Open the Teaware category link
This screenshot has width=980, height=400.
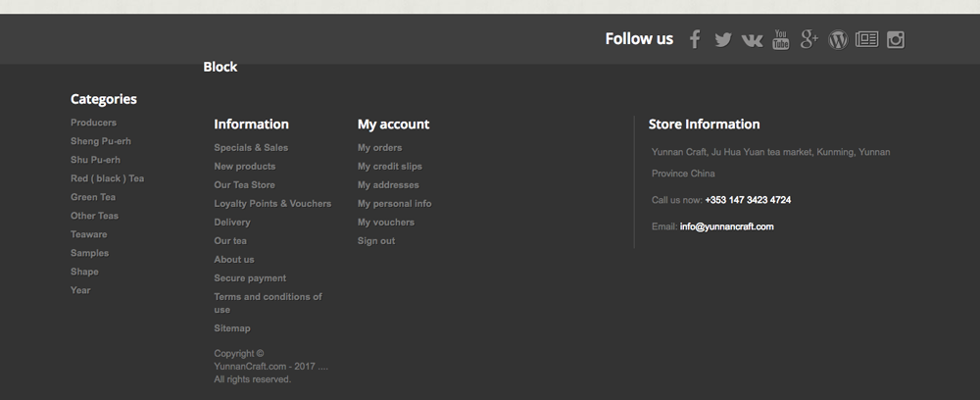click(x=89, y=234)
